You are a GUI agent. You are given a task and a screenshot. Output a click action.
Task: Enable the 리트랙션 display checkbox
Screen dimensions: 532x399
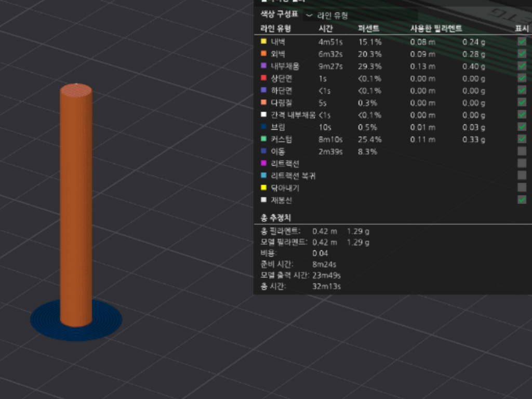click(x=522, y=164)
